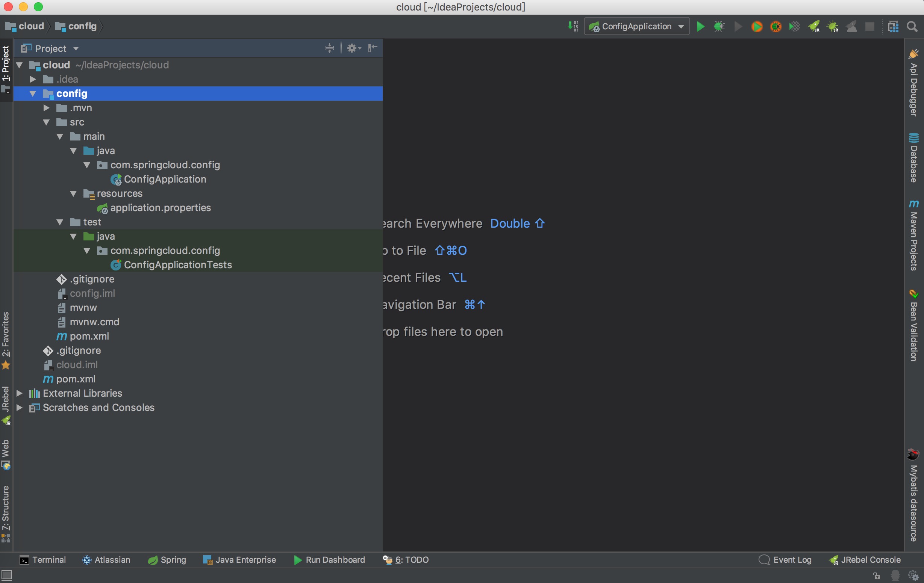Hide the Project tool window panel
Image resolution: width=924 pixels, height=583 pixels.
[x=373, y=48]
